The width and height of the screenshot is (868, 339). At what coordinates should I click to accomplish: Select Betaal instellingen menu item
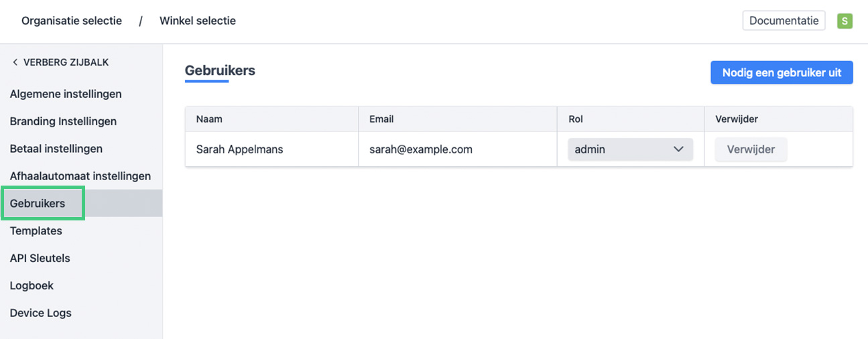(x=56, y=149)
